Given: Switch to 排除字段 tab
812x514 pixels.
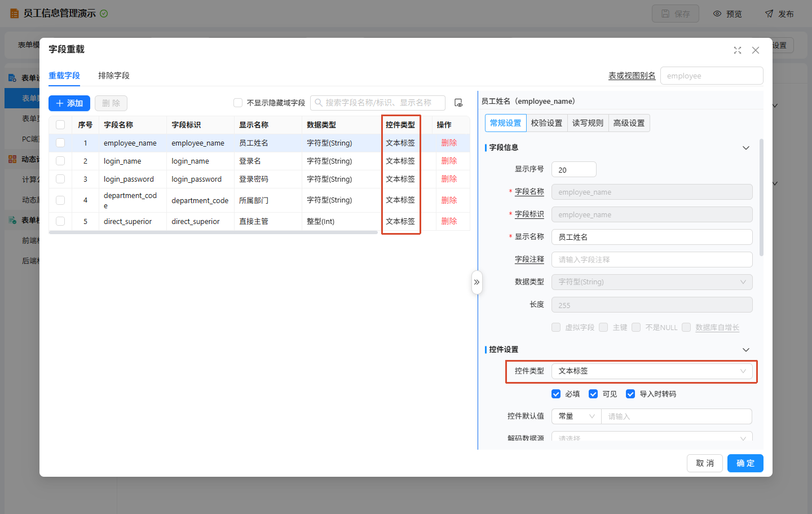Looking at the screenshot, I should coord(114,76).
